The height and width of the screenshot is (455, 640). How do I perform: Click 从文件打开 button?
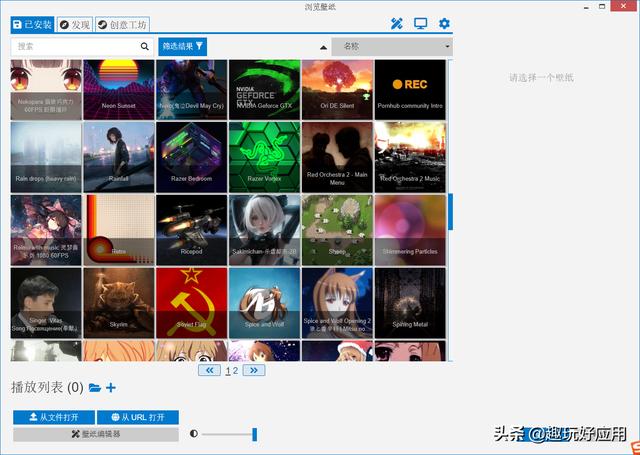tap(53, 417)
